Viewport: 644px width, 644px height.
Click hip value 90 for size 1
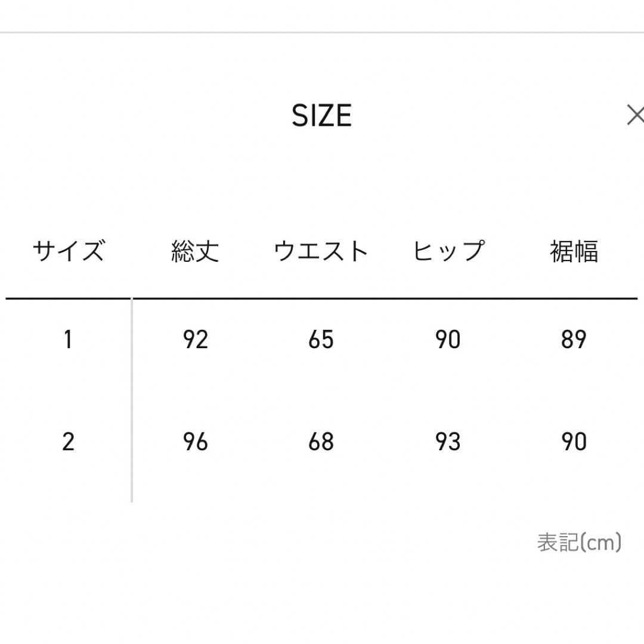pyautogui.click(x=448, y=340)
